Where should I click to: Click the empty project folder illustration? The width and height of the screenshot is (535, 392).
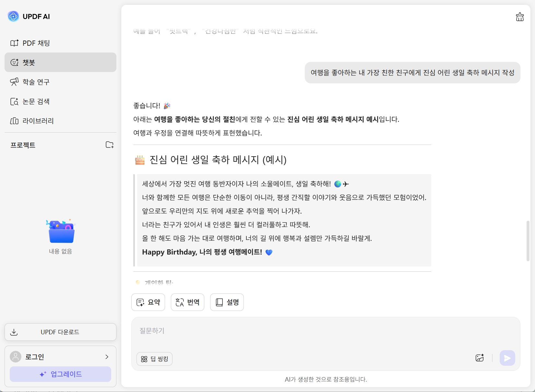pos(61,232)
